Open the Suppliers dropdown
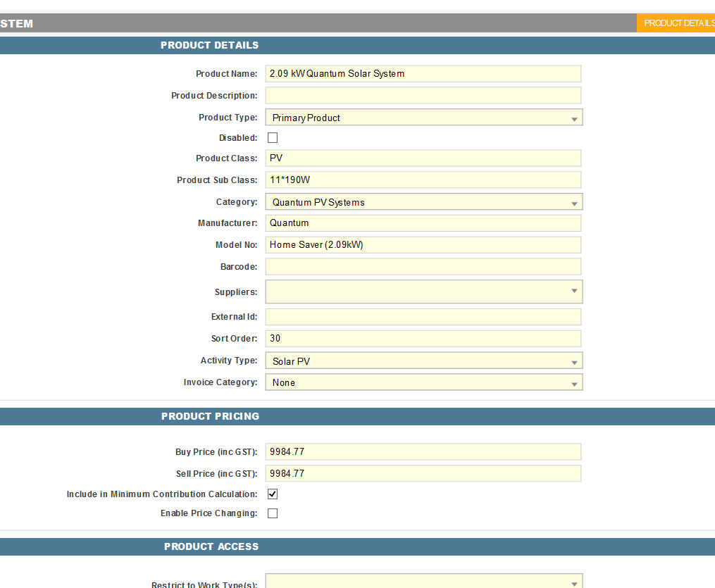715x588 pixels. 423,292
